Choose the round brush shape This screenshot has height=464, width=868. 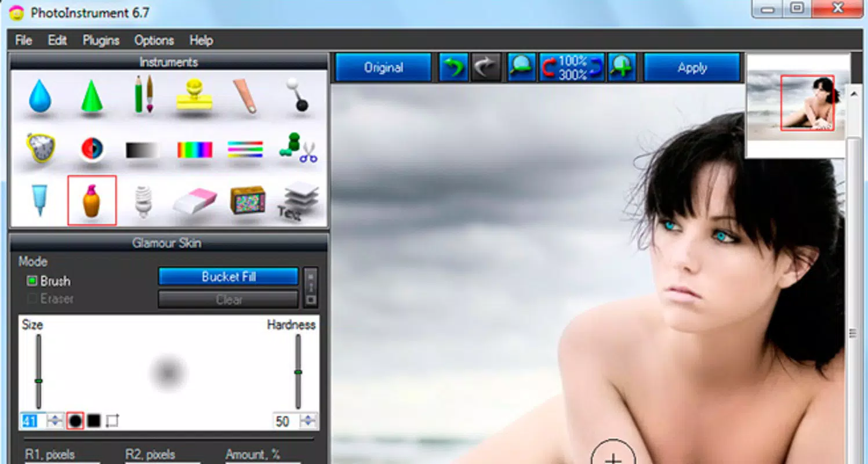tap(75, 421)
